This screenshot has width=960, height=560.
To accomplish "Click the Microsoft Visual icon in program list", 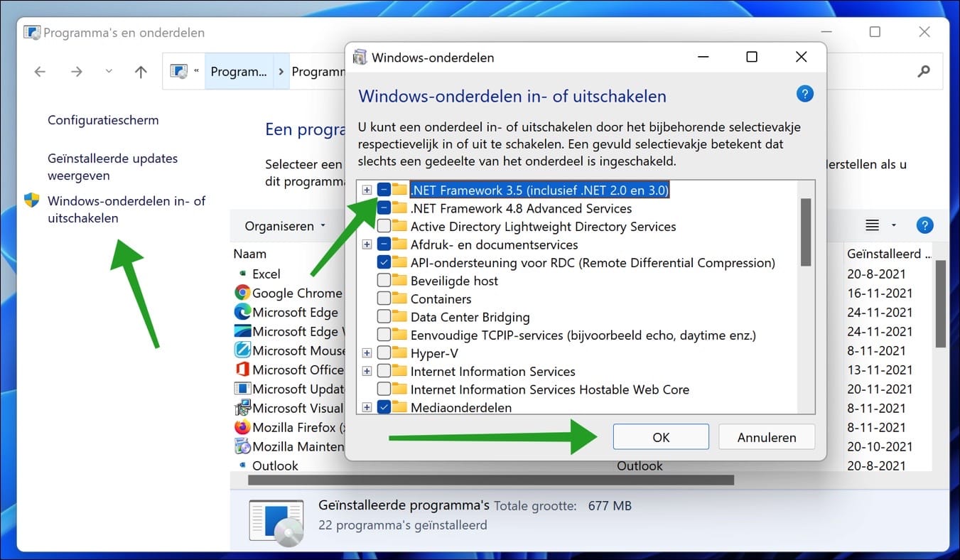I will pos(242,408).
